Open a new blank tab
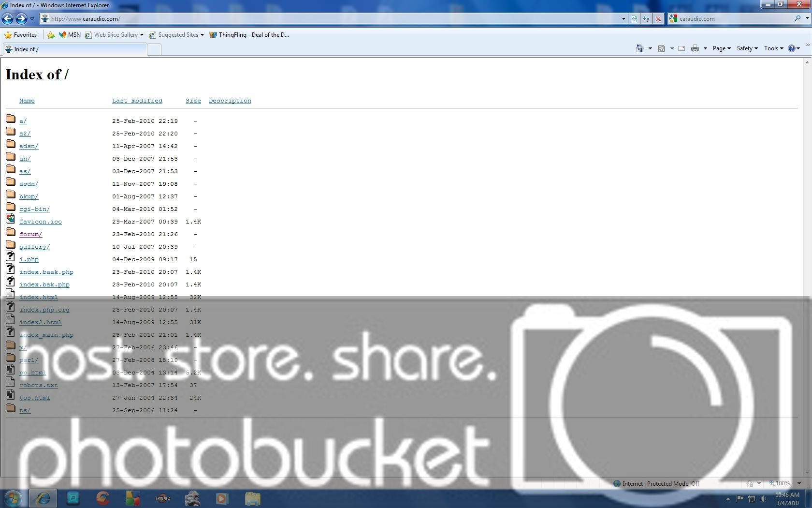The width and height of the screenshot is (812, 508). tap(154, 49)
